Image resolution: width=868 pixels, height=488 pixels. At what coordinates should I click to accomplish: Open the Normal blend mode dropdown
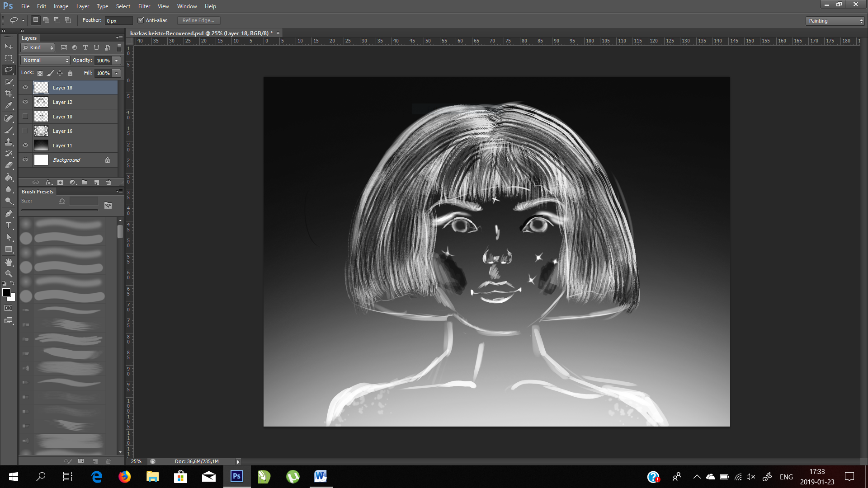[45, 60]
